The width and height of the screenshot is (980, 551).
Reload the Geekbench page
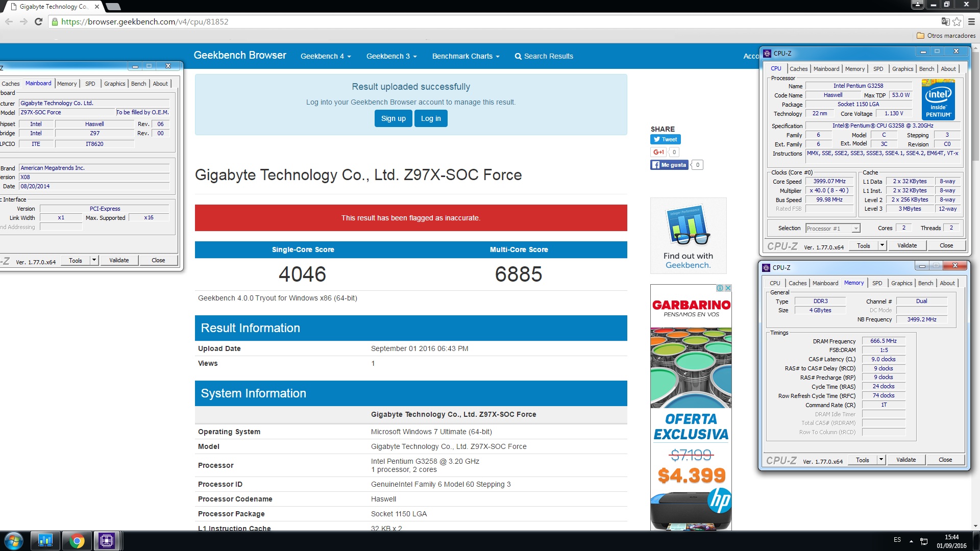tap(38, 21)
